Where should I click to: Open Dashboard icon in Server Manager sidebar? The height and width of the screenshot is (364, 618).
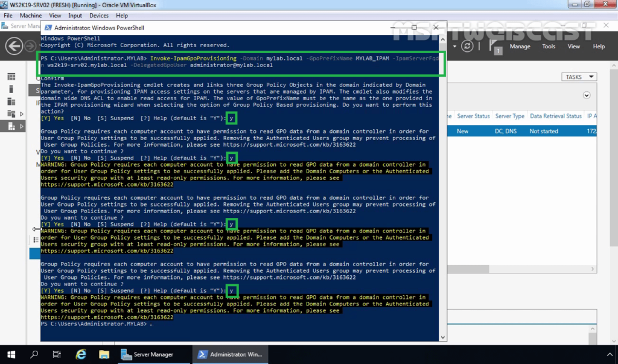[11, 77]
